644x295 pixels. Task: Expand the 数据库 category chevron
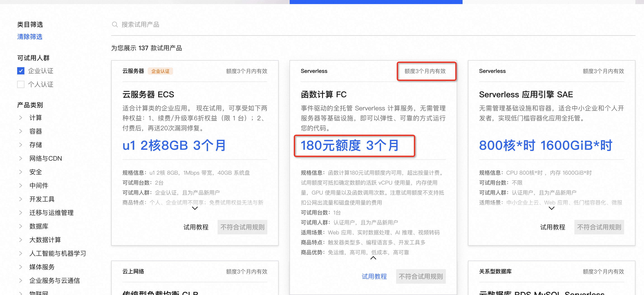21,226
